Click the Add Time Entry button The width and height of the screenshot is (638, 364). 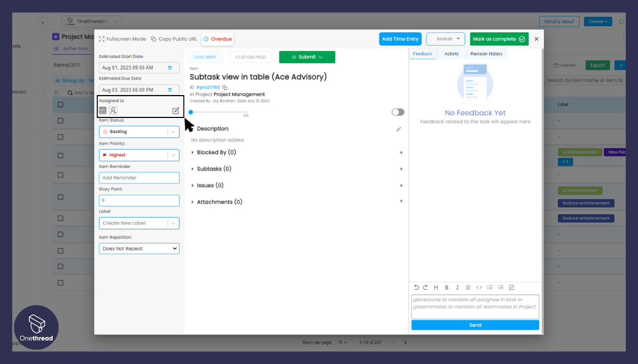tap(400, 39)
